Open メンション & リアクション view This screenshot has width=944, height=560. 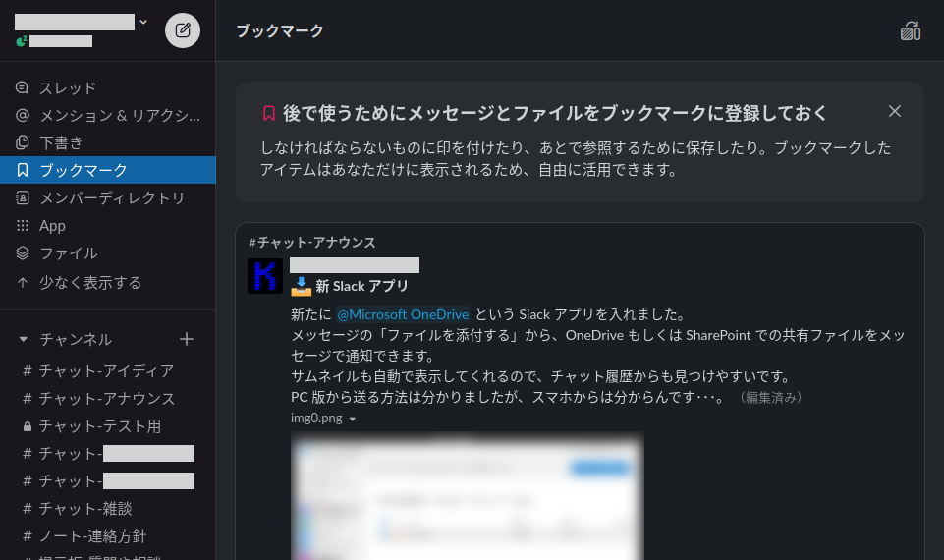(108, 116)
